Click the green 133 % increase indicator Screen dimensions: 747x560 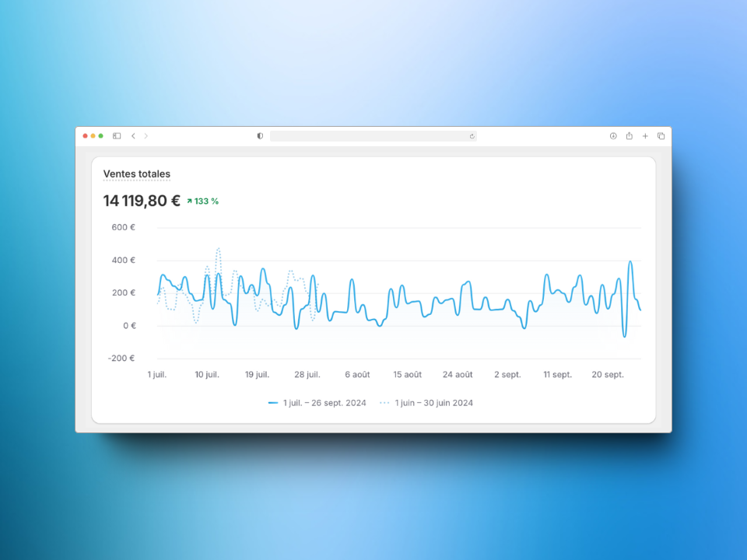[202, 201]
